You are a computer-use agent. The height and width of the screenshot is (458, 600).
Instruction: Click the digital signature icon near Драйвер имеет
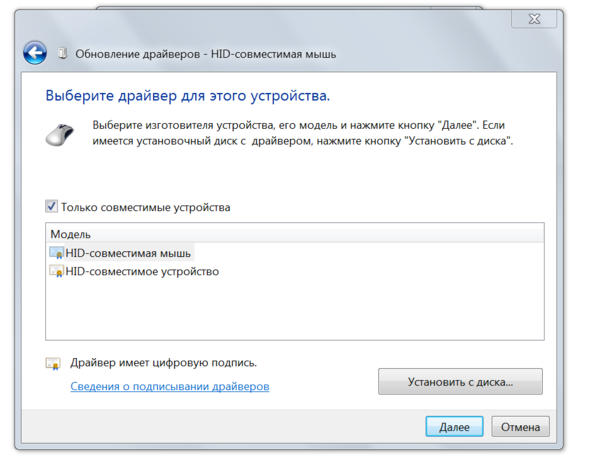pyautogui.click(x=53, y=363)
